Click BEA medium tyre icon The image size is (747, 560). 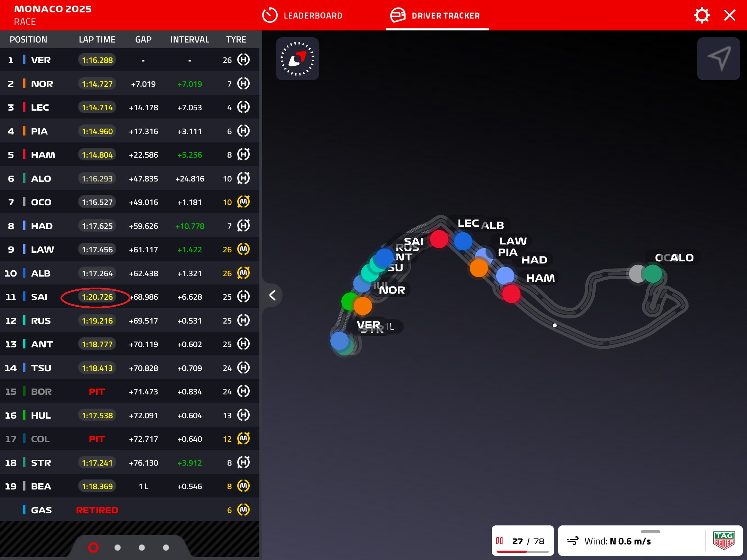pyautogui.click(x=243, y=486)
